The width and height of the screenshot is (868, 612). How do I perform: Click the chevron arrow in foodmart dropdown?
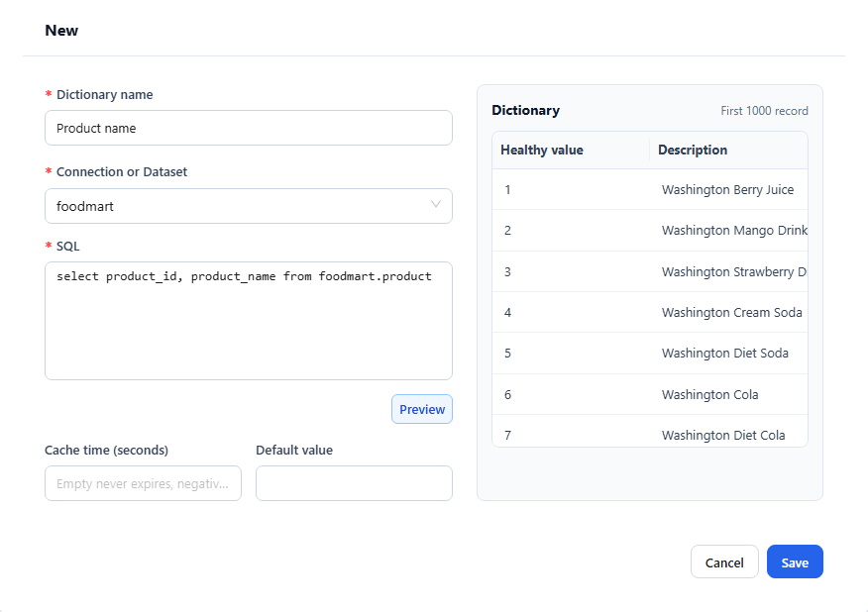point(436,204)
